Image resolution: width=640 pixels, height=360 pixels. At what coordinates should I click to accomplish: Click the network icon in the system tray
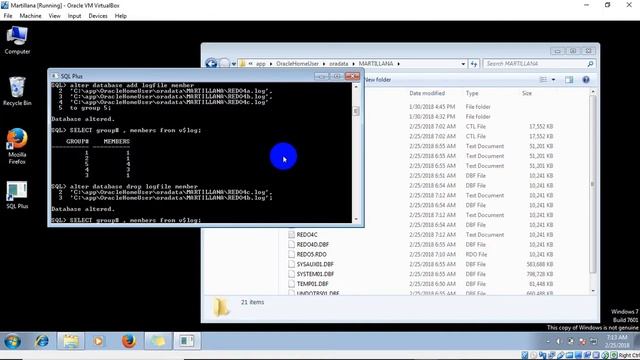594,341
